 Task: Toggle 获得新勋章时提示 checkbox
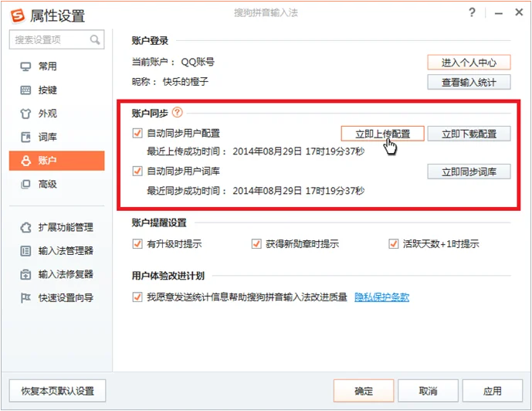click(256, 244)
